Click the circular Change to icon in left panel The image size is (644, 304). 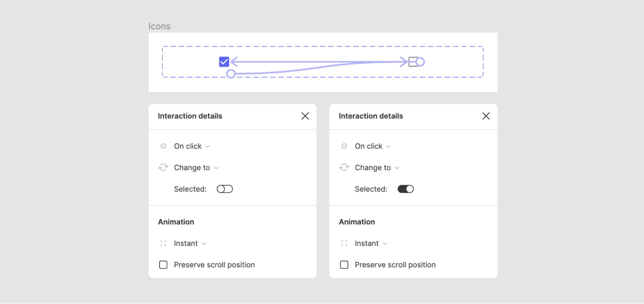164,167
